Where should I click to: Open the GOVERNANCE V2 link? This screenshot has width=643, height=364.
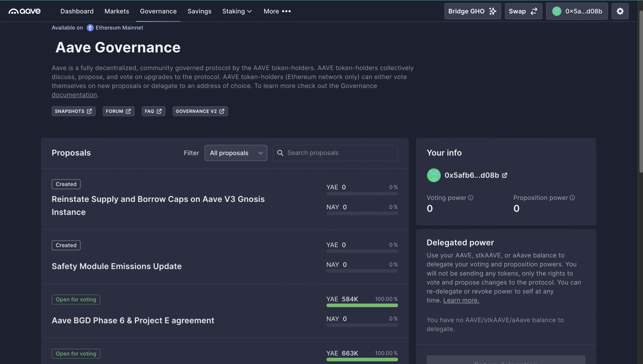click(200, 111)
